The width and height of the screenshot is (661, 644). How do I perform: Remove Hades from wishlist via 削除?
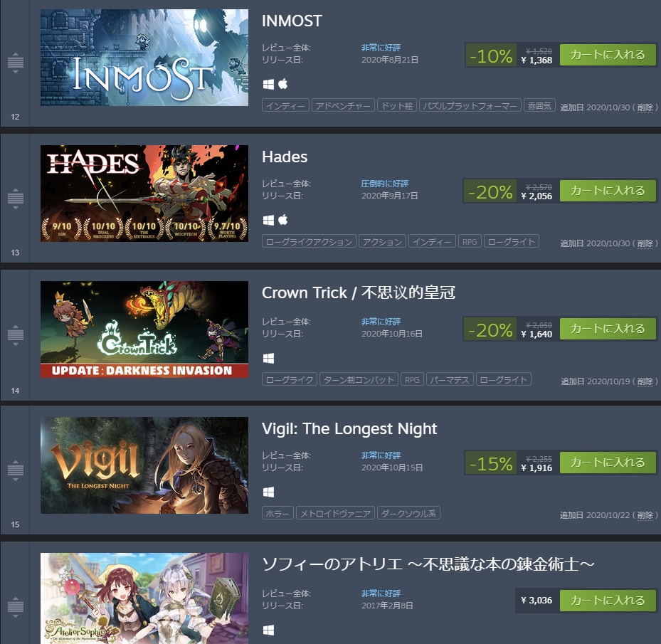pyautogui.click(x=645, y=243)
